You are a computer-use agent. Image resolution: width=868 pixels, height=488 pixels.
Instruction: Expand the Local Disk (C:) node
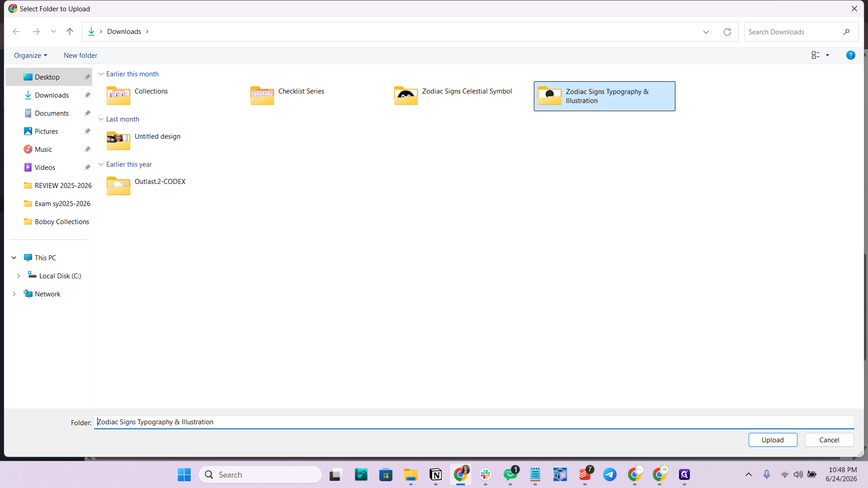point(19,276)
